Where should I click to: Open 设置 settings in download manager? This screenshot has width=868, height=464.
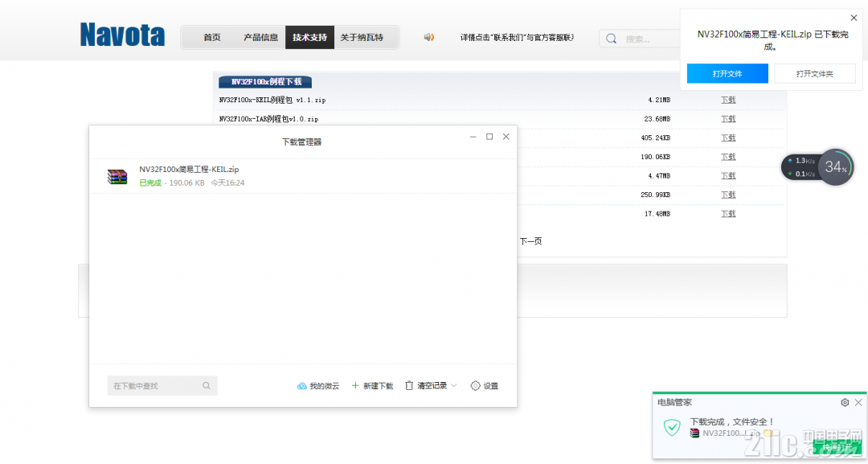485,386
